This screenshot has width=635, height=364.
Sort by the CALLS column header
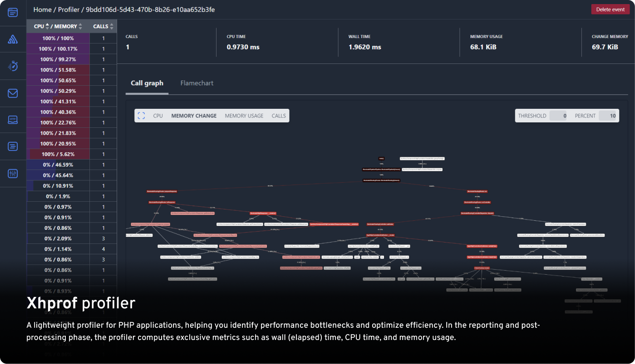tap(100, 26)
